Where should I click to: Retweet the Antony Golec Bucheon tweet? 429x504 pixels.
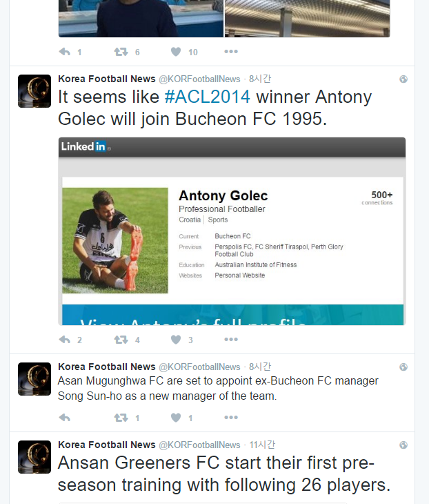[121, 340]
